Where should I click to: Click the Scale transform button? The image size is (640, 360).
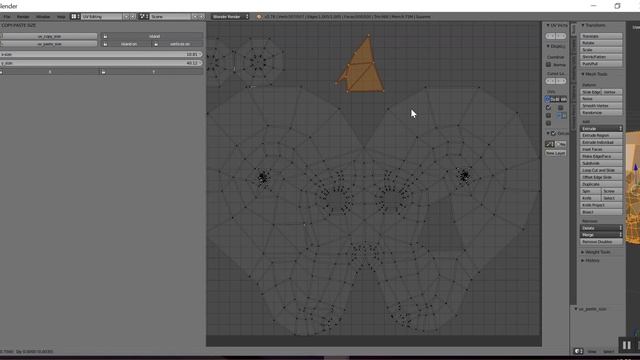coord(601,50)
